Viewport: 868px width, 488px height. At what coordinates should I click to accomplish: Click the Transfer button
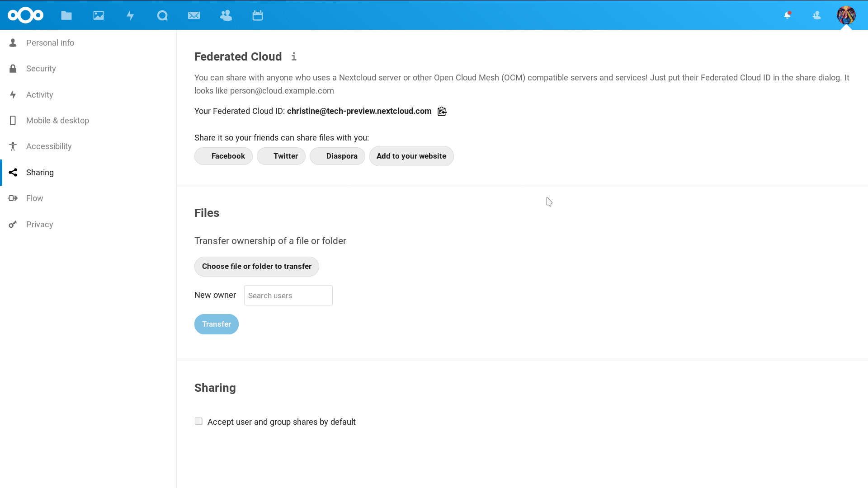pos(217,324)
